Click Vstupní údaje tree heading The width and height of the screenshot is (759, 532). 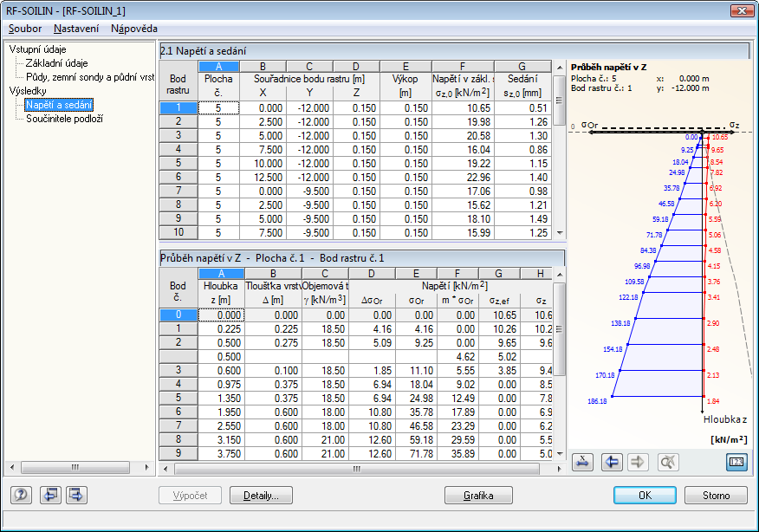pos(38,49)
